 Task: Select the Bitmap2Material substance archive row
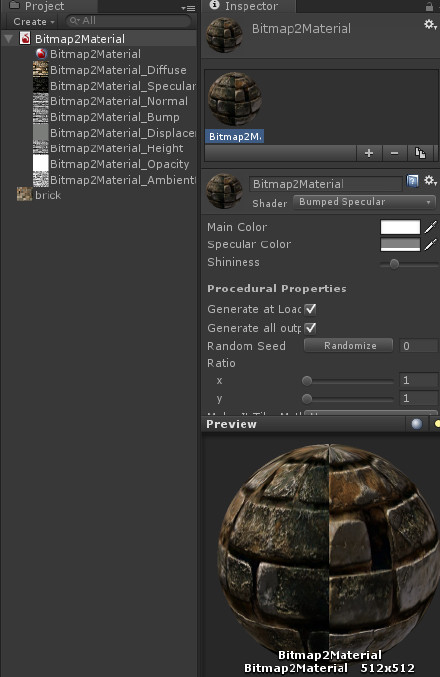(98, 39)
